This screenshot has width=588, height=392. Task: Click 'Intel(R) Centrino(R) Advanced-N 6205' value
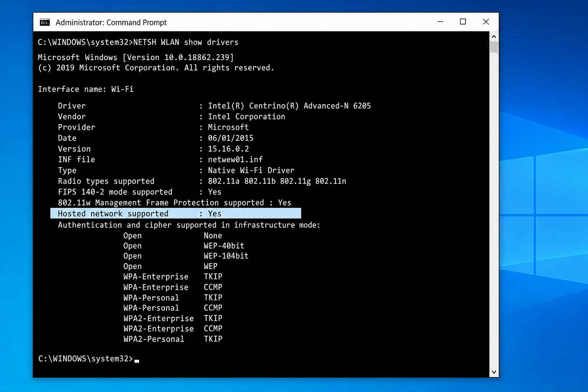pyautogui.click(x=289, y=106)
